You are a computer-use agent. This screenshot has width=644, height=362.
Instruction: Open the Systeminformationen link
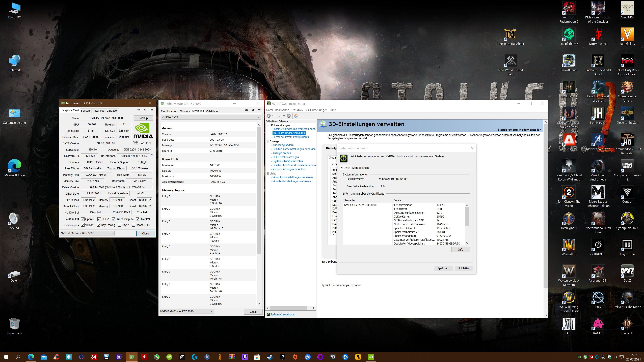point(282,315)
